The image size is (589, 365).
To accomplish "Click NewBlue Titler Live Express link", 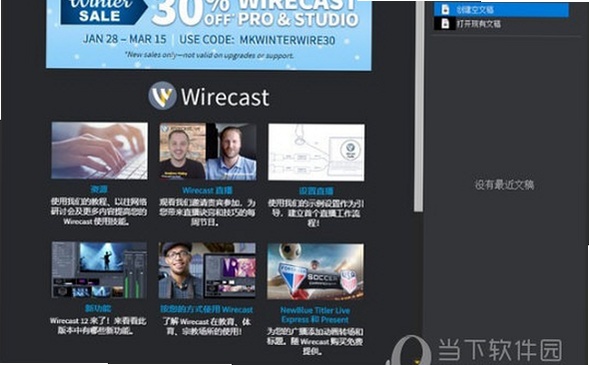I will tap(315, 315).
